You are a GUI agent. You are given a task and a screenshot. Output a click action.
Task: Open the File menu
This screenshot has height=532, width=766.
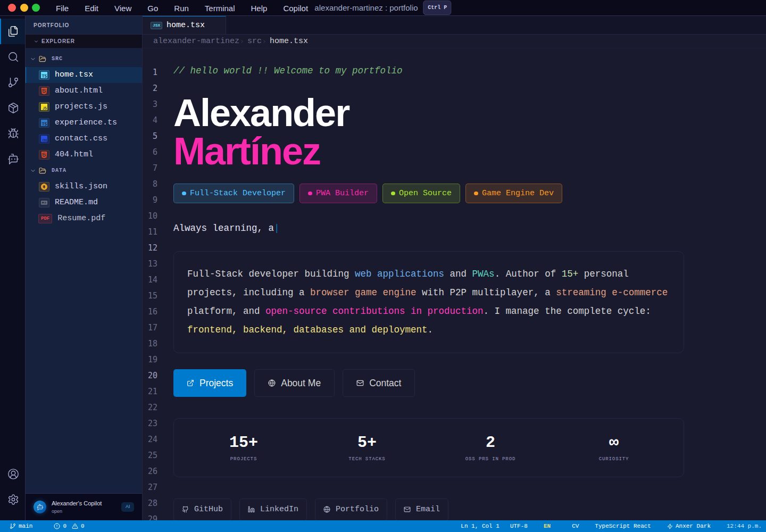coord(62,9)
